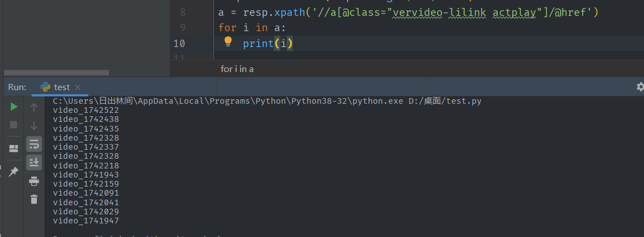Click 'for i in a' breadcrumb
Viewport: 644px width, 237px height.
pos(237,69)
